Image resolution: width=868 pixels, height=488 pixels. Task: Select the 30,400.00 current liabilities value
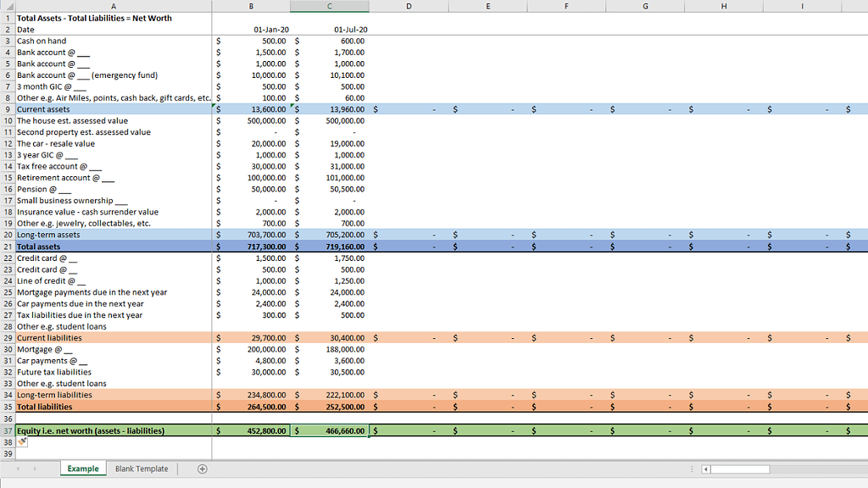point(330,337)
